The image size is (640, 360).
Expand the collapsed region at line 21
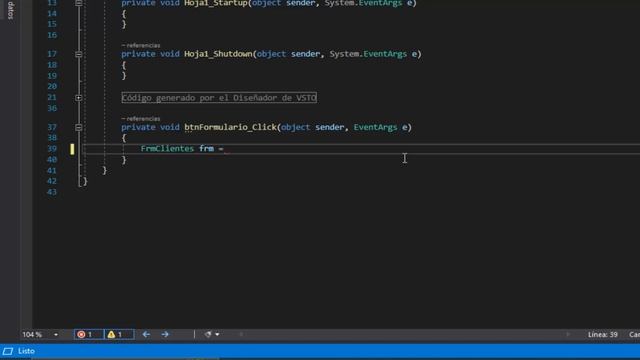[x=78, y=98]
